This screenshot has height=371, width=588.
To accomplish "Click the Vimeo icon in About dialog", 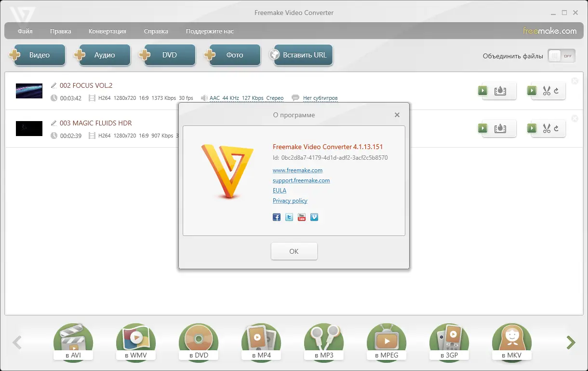I will 314,217.
